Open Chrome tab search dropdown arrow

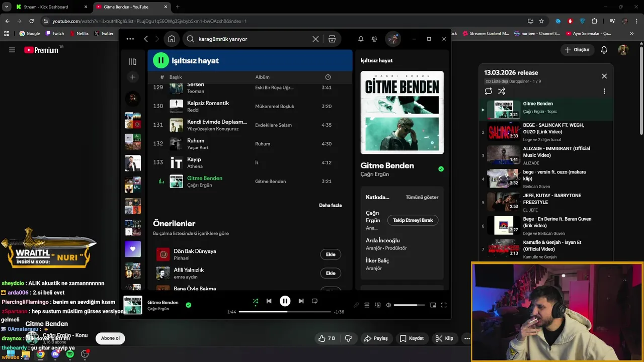(x=6, y=7)
